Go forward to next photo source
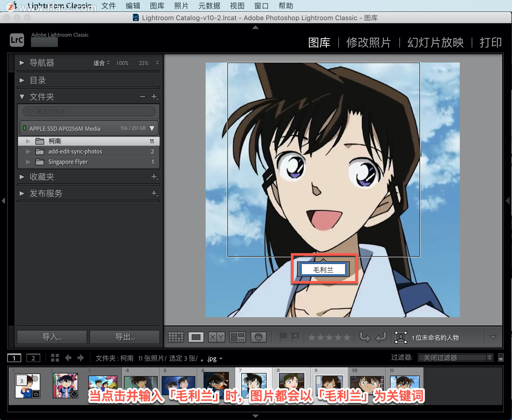This screenshot has width=512, height=420. (80, 358)
